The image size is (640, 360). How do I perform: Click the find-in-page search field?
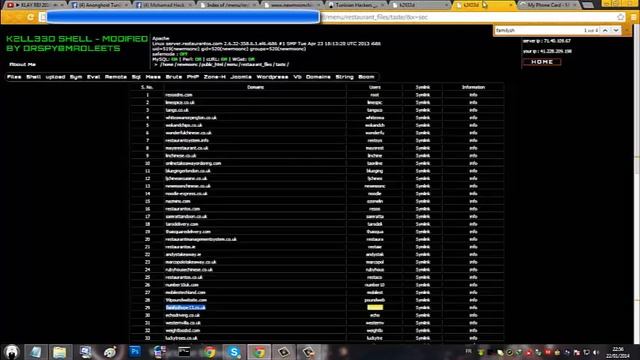539,31
